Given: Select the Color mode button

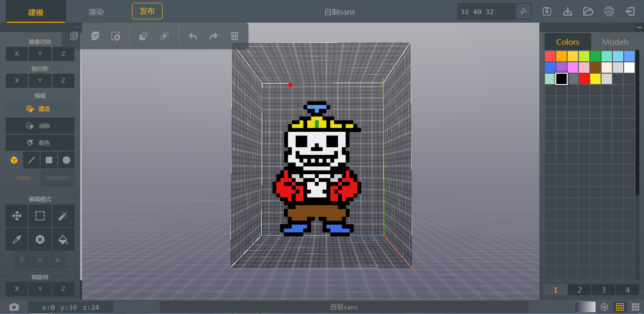Looking at the screenshot, I should pos(23,178).
